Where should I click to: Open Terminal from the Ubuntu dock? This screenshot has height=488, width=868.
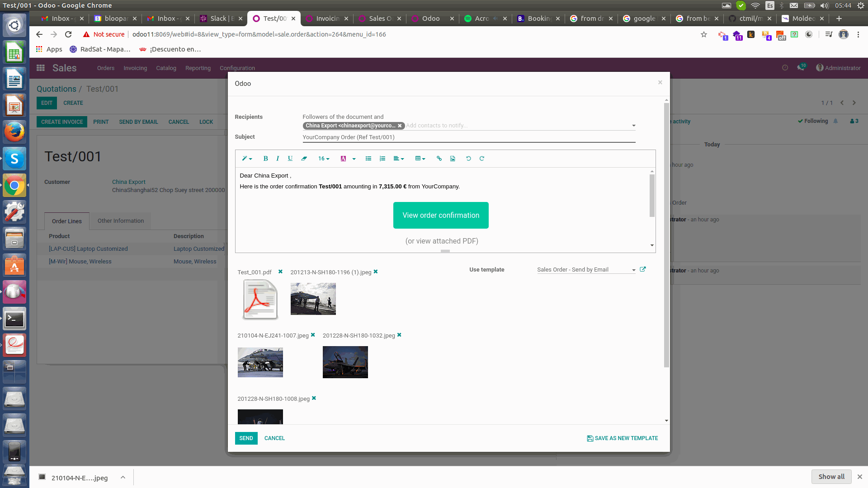(14, 319)
